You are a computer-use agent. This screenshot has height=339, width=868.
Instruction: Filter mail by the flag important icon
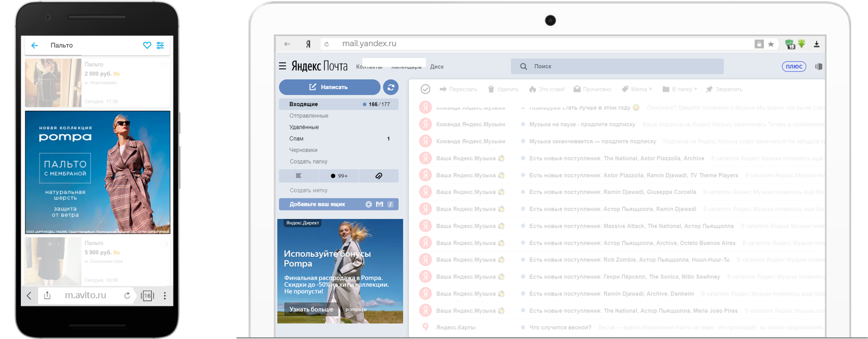coord(298,176)
